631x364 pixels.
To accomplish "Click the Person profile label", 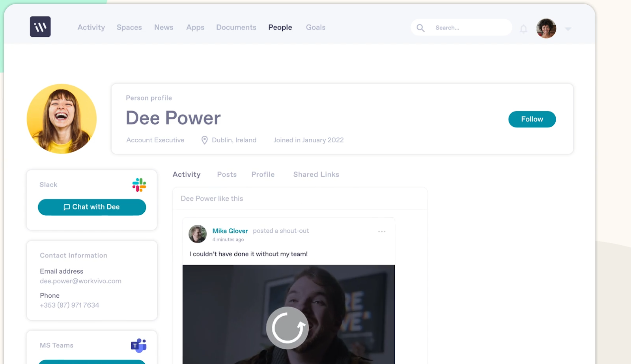I will tap(149, 98).
